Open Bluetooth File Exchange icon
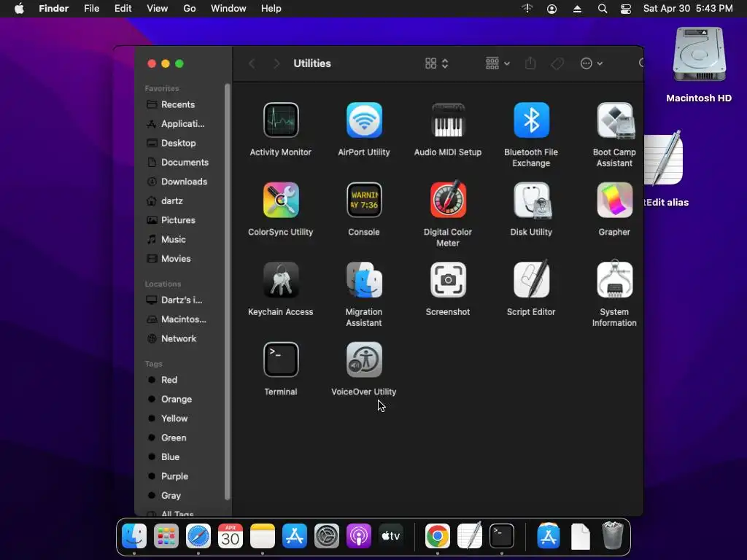 tap(531, 120)
